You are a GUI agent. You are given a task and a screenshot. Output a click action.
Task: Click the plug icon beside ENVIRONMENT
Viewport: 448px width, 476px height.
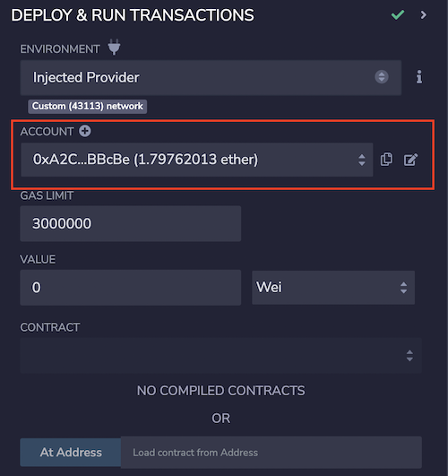(x=114, y=47)
